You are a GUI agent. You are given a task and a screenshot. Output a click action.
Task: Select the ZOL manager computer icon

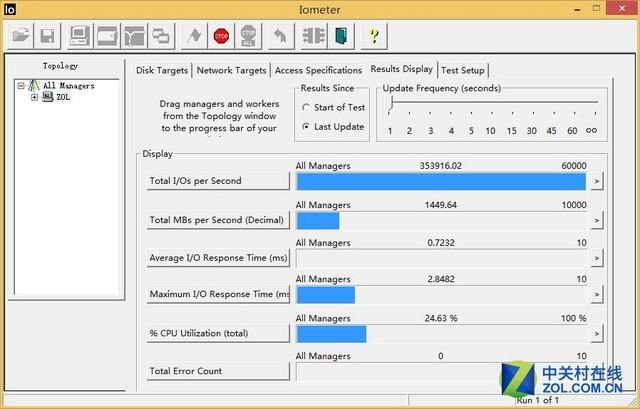pos(48,97)
